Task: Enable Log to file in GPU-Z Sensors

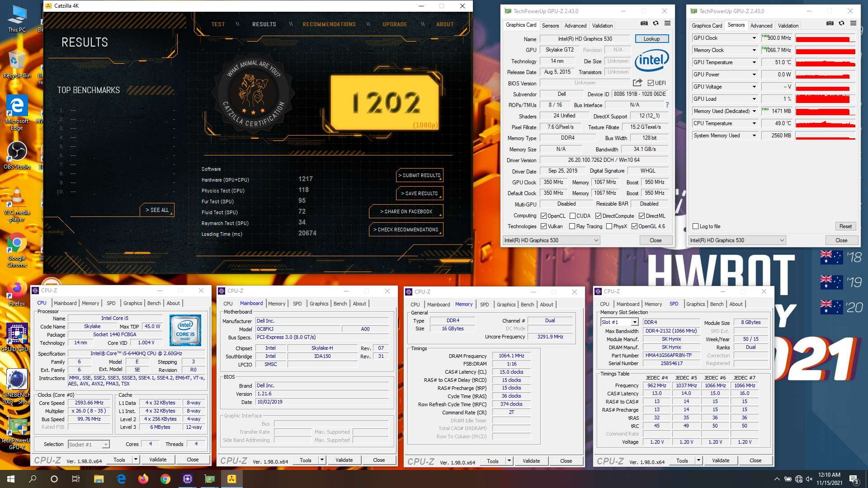Action: tap(696, 226)
